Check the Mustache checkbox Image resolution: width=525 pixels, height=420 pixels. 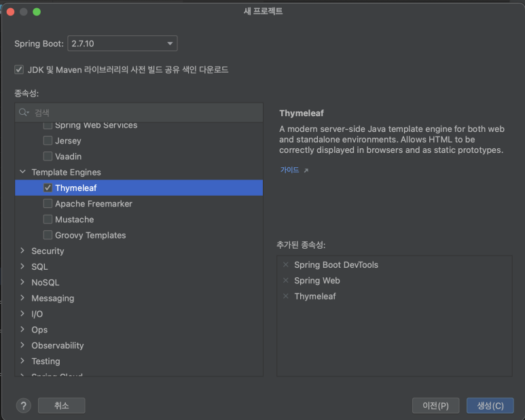click(x=48, y=219)
